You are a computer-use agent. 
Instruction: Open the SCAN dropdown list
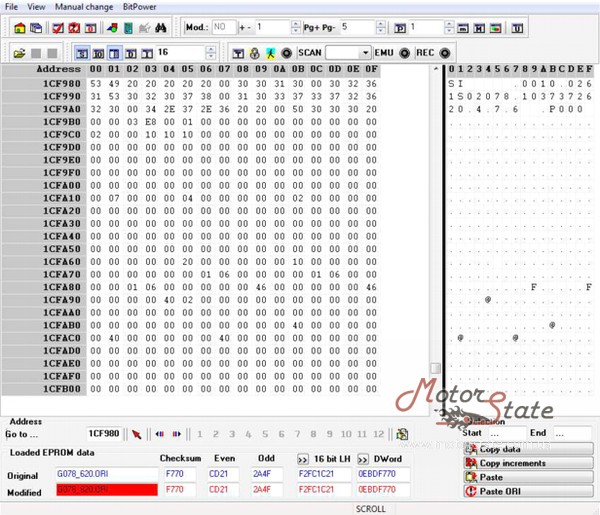[366, 53]
